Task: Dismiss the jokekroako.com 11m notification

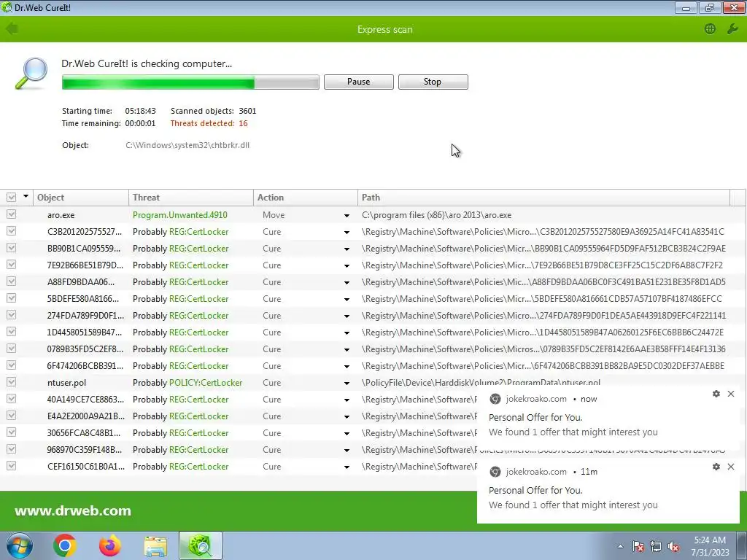Action: (x=731, y=467)
